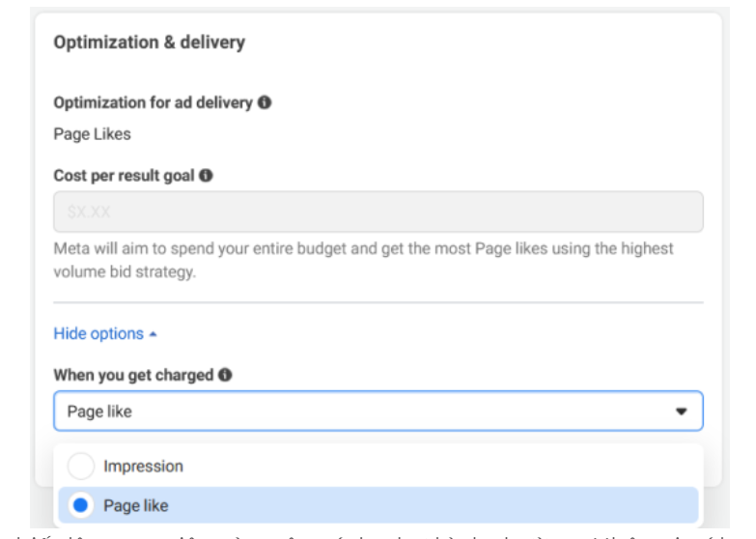Image resolution: width=756 pixels, height=539 pixels.
Task: Click the Optimization & delivery section heading
Action: click(149, 43)
